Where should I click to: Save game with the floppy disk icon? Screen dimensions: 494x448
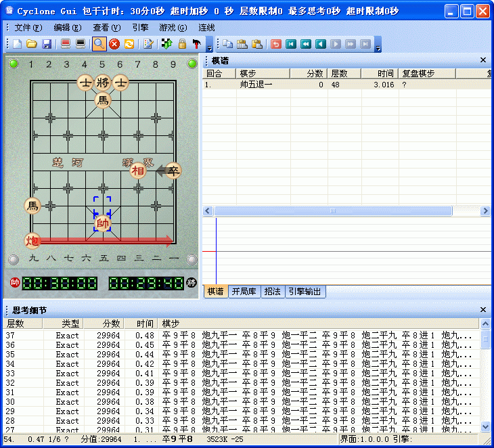47,44
